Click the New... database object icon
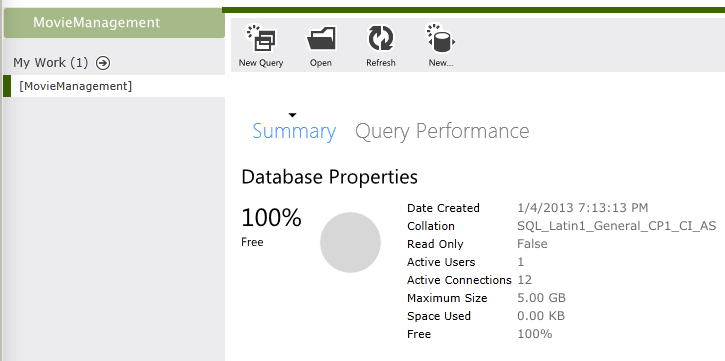This screenshot has height=361, width=725. (441, 39)
